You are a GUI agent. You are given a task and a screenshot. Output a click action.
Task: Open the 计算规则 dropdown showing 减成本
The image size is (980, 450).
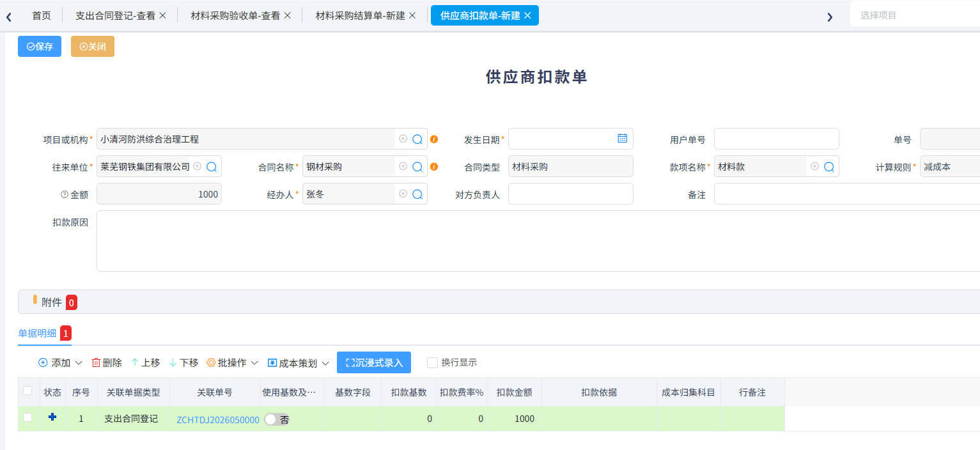[x=950, y=167]
